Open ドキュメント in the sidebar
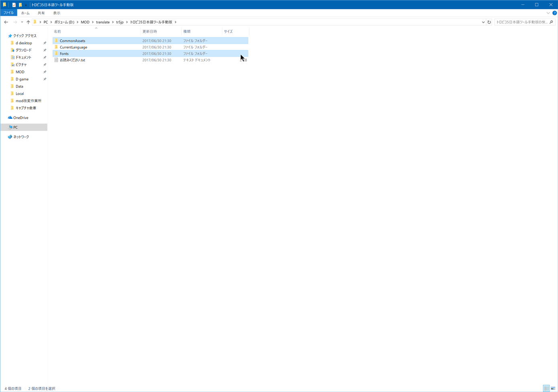This screenshot has height=392, width=558. tap(23, 57)
